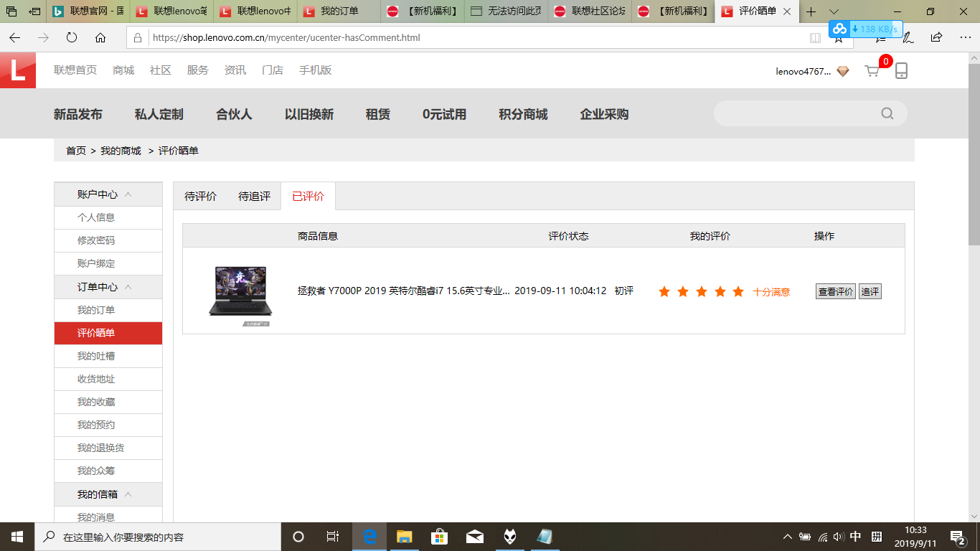Show hidden system tray icons
Image resolution: width=980 pixels, height=551 pixels.
[787, 537]
